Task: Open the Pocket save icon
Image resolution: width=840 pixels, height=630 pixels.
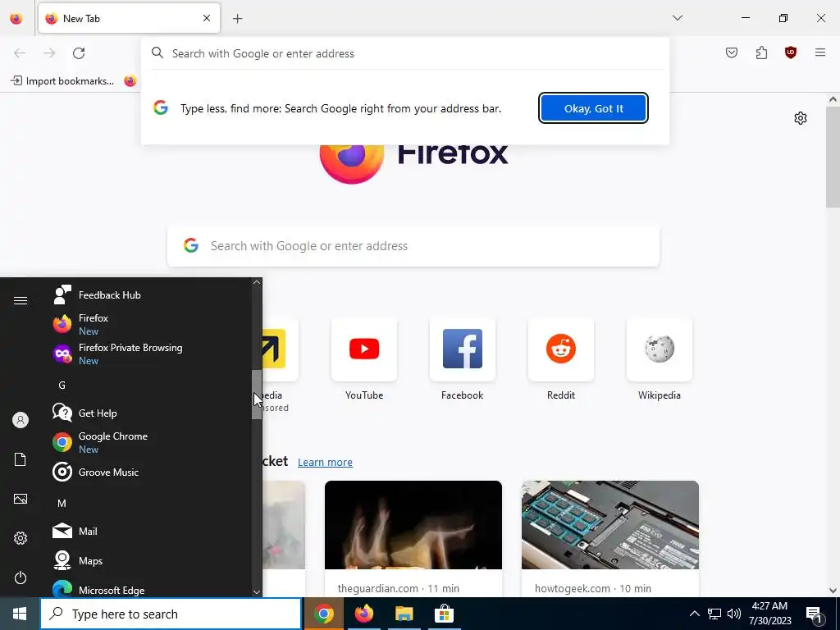Action: [732, 52]
